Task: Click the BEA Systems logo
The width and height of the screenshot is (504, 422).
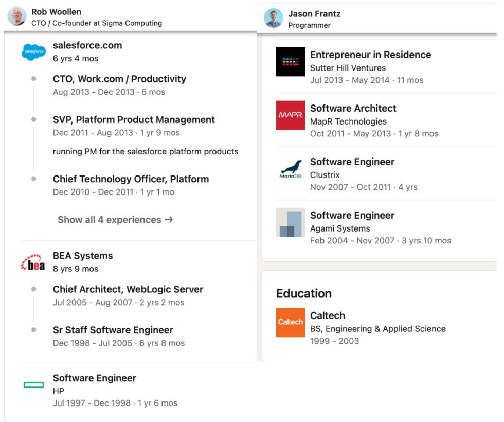Action: point(33,263)
